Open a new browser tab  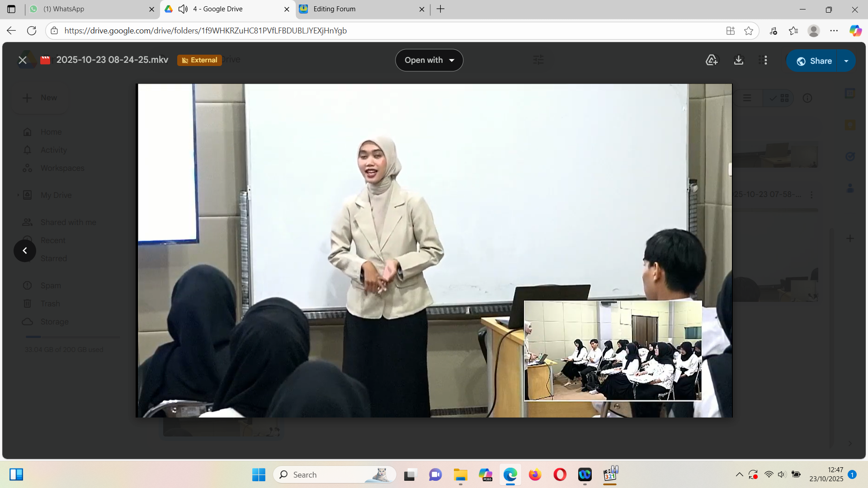tap(441, 9)
